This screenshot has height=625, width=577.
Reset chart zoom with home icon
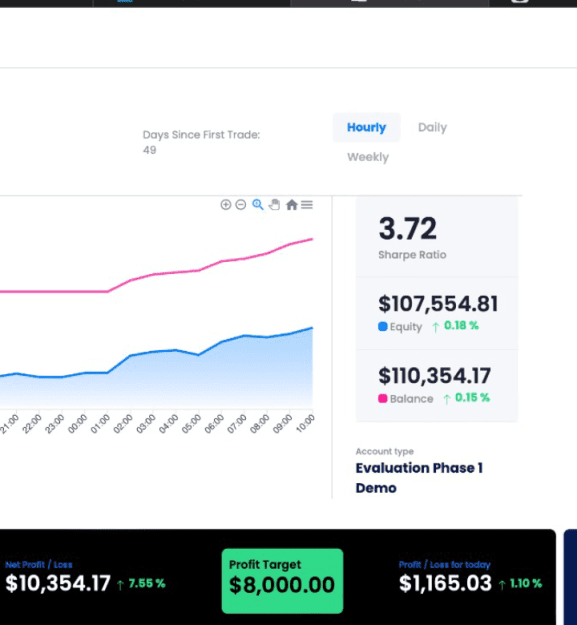292,204
